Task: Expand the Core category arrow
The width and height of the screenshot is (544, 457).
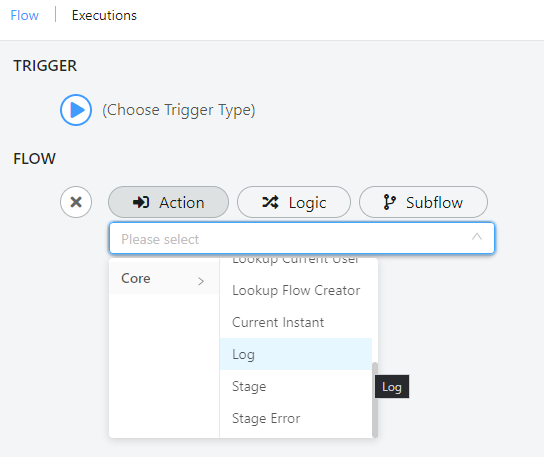Action: [x=201, y=281]
